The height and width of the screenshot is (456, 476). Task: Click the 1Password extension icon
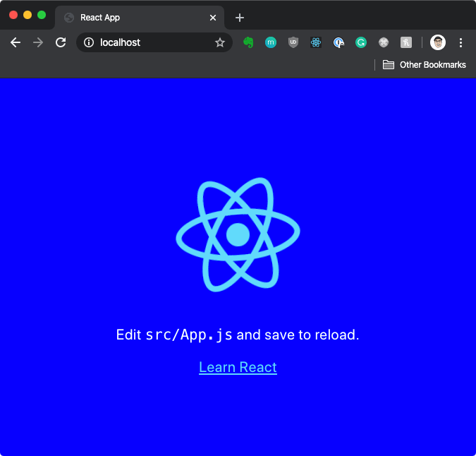coord(338,42)
